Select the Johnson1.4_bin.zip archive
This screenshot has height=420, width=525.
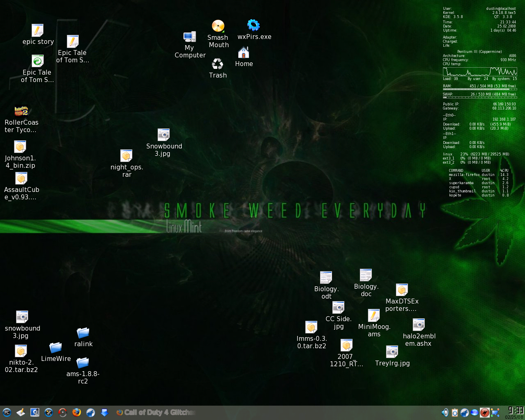(x=20, y=147)
